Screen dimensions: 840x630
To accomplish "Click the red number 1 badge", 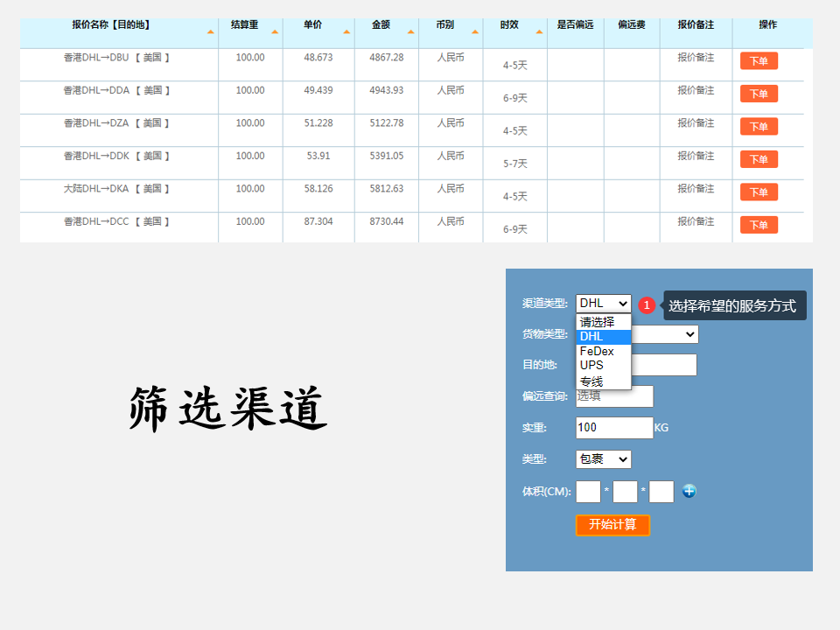I will (x=647, y=305).
